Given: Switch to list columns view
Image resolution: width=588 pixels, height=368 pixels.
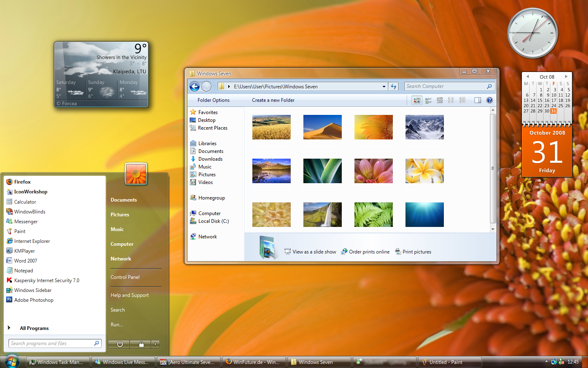Looking at the screenshot, I should pyautogui.click(x=451, y=100).
